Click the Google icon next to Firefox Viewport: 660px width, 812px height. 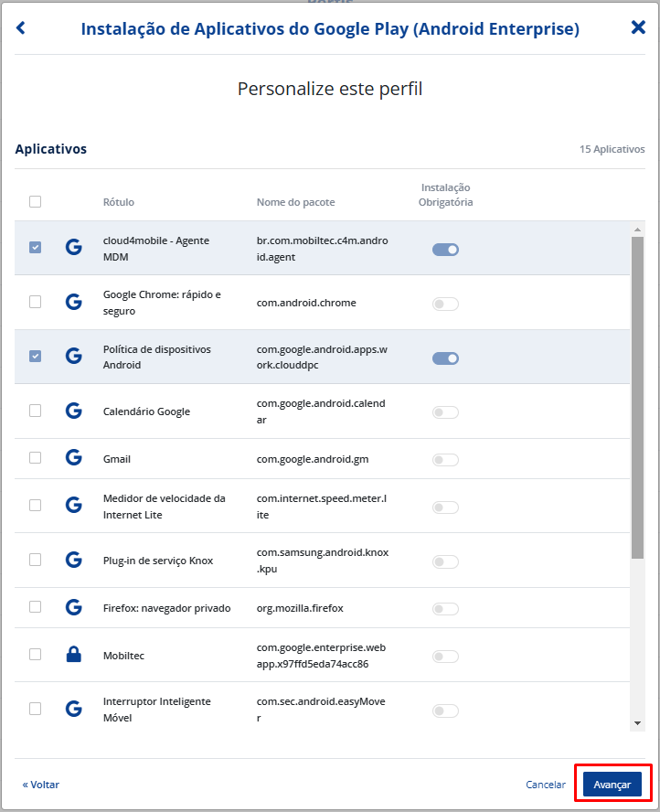(73, 607)
